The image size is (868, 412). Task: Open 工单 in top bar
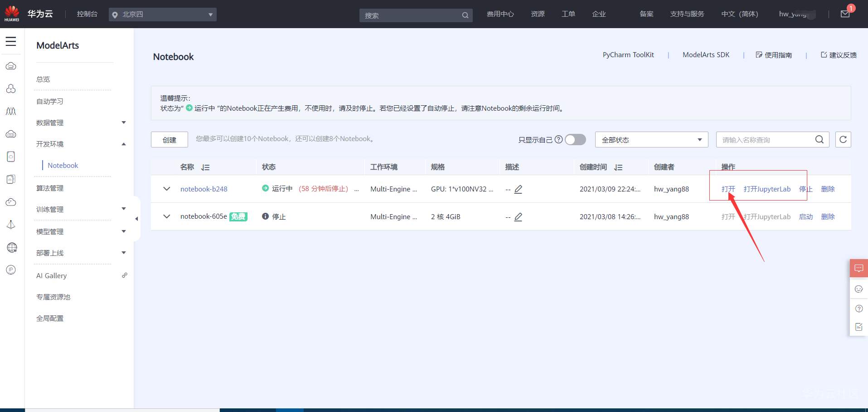click(568, 14)
